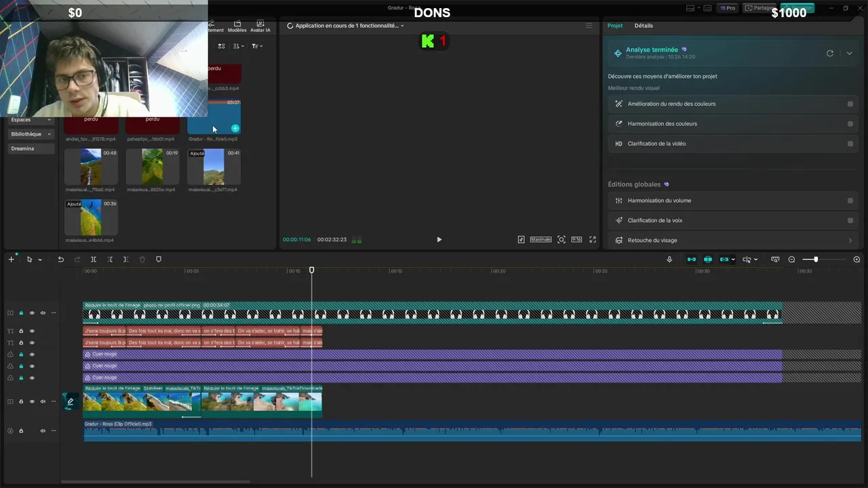Click the Pro button

coord(728,8)
